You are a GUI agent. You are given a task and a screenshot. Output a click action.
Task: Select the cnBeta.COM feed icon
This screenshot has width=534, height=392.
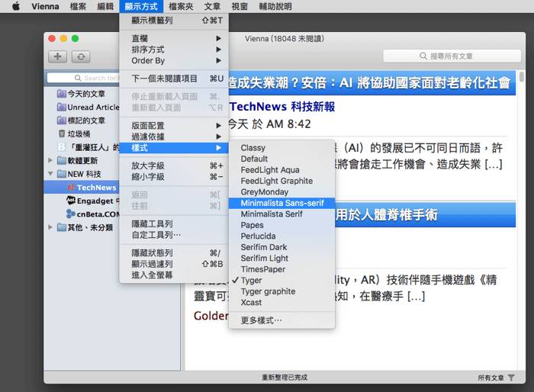pos(71,214)
